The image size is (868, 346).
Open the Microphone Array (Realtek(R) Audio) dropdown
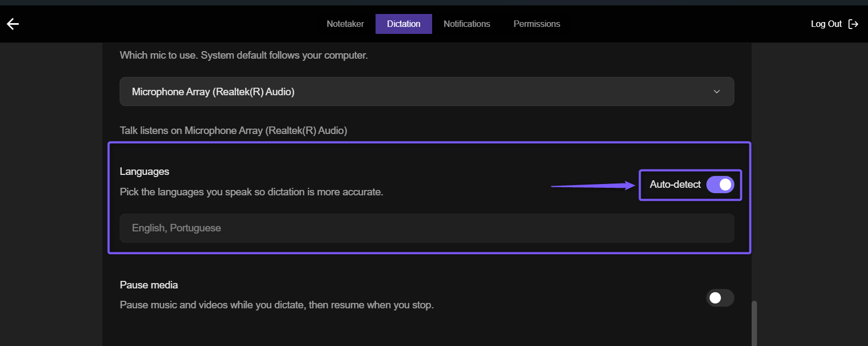point(427,91)
